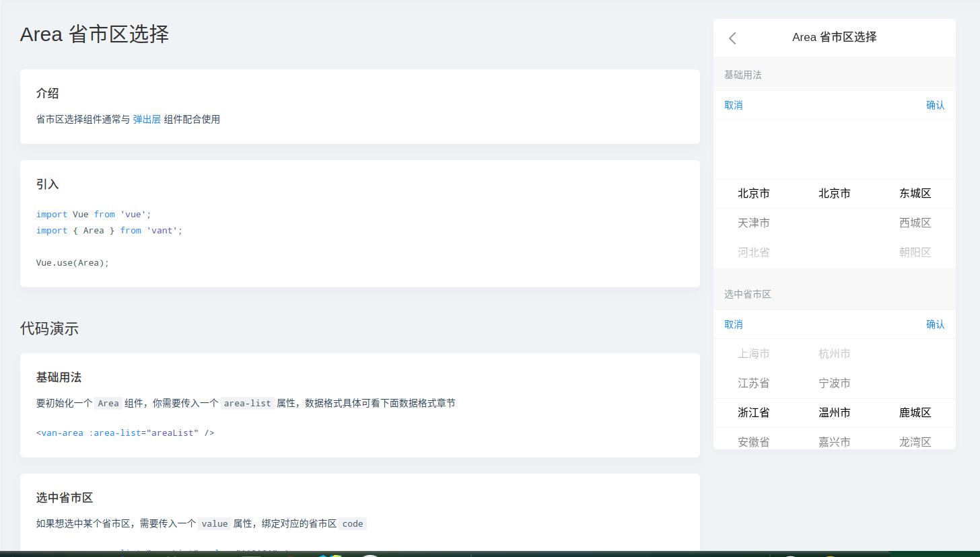Select the highlighted 浙江省 option

[754, 413]
